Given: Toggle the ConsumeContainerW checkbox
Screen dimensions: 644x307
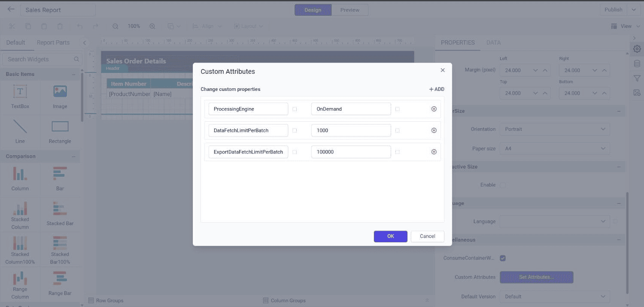Looking at the screenshot, I should tap(503, 258).
